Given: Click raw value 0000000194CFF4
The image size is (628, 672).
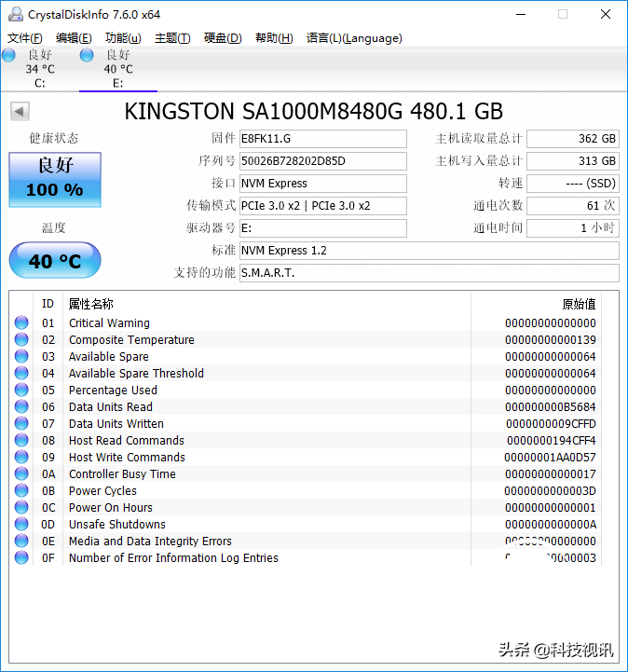Looking at the screenshot, I should [551, 440].
